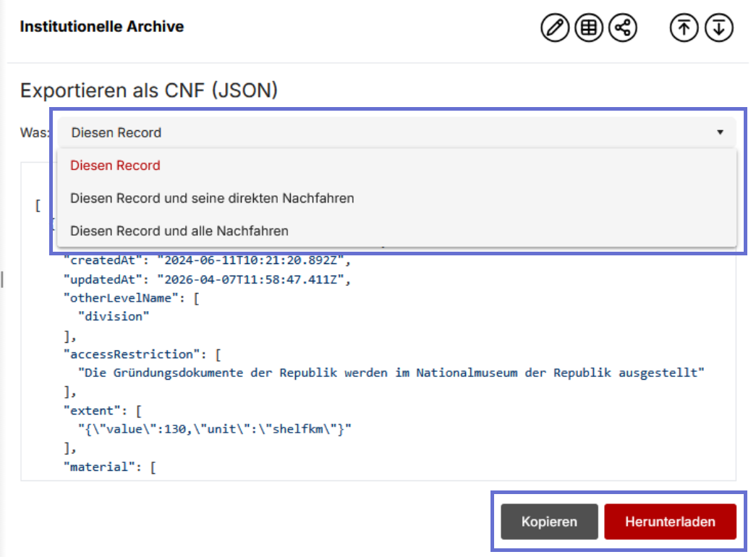Open the table view icon

589,27
